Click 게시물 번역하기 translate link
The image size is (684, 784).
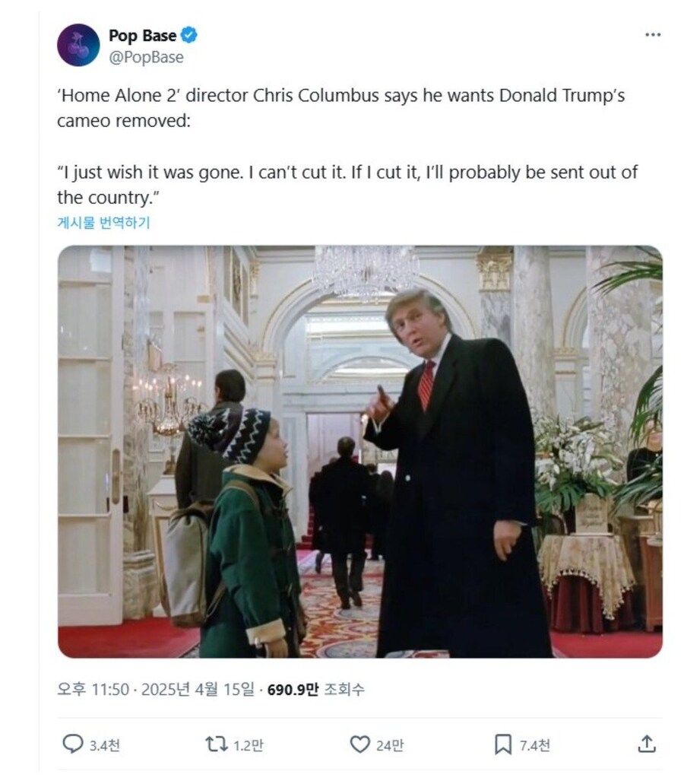coord(103,223)
